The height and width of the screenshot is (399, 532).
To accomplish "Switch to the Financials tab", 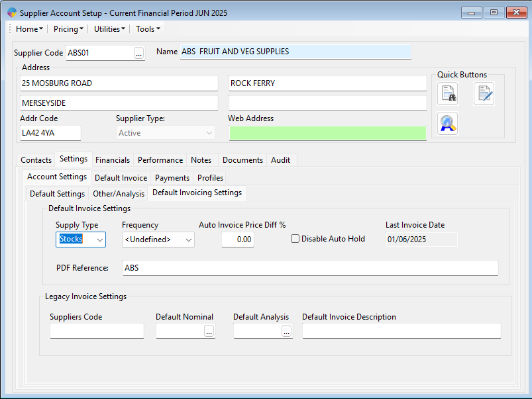I will pyautogui.click(x=113, y=160).
